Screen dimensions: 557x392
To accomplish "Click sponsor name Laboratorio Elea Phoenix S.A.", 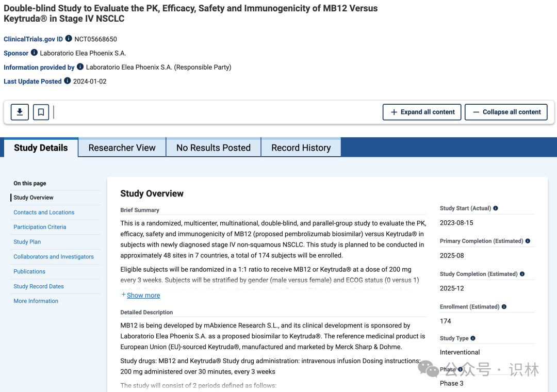I will click(x=83, y=53).
